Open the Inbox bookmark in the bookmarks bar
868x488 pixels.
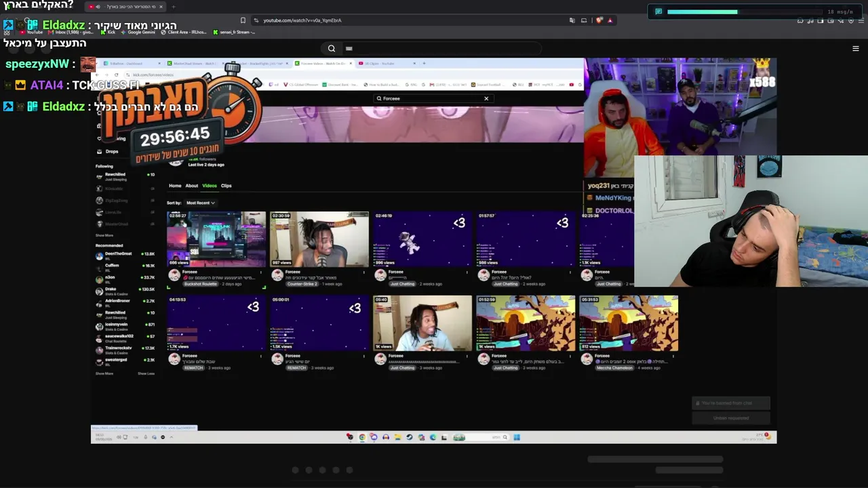click(71, 32)
